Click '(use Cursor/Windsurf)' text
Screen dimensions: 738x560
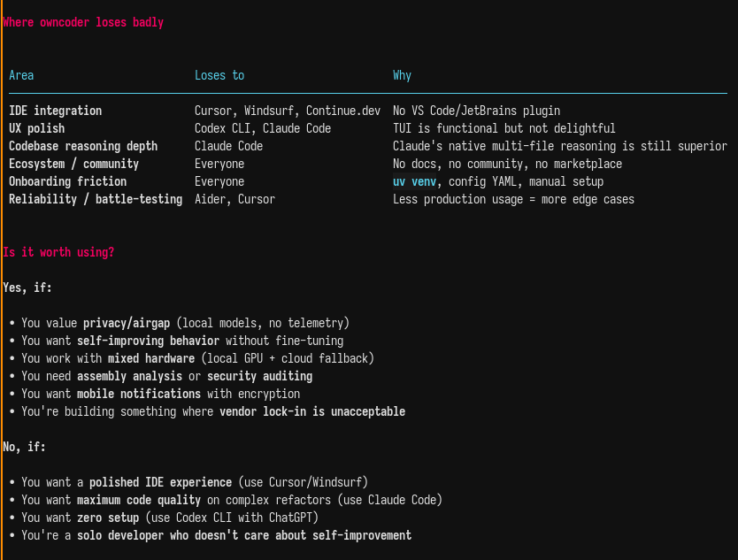tap(303, 482)
